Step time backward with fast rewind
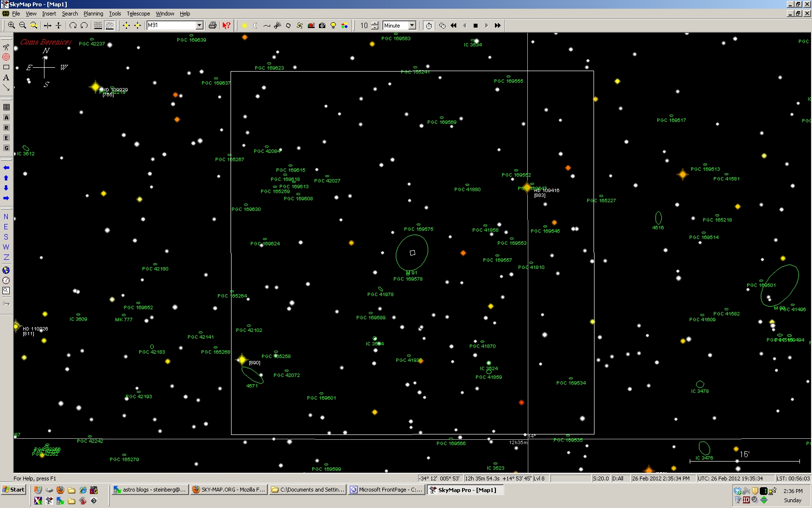 pos(453,25)
